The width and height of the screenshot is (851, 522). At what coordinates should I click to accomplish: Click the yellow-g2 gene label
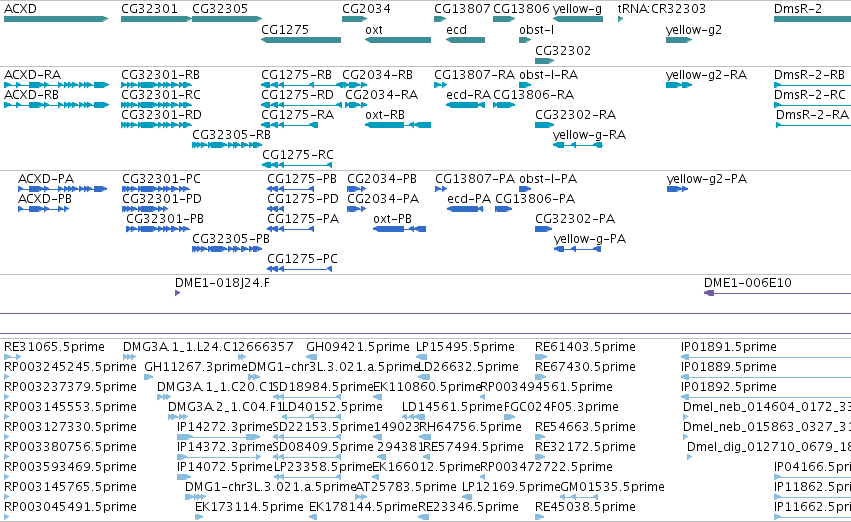point(694,30)
